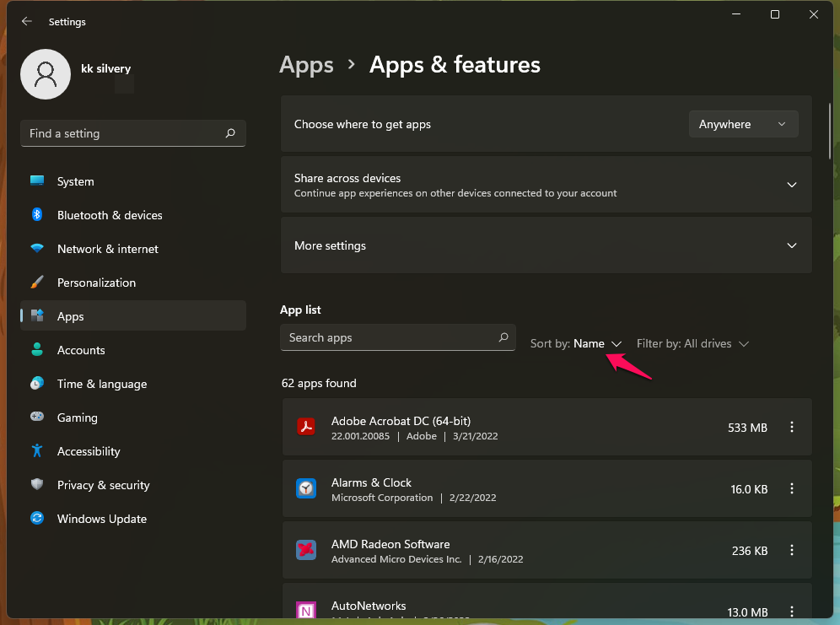Screen dimensions: 840x625
Task: Click the Gaming controller icon
Action: click(37, 417)
